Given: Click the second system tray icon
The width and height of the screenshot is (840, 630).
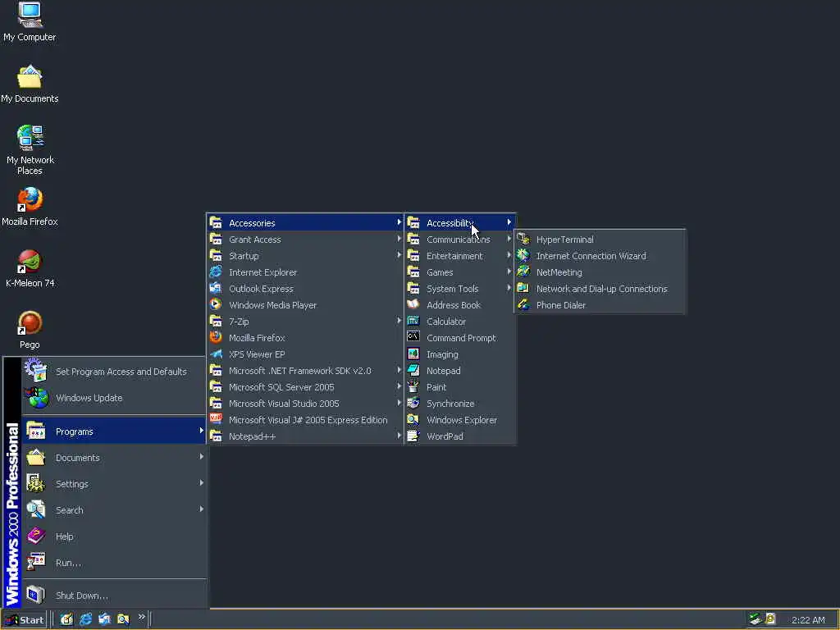Looking at the screenshot, I should tap(770, 619).
